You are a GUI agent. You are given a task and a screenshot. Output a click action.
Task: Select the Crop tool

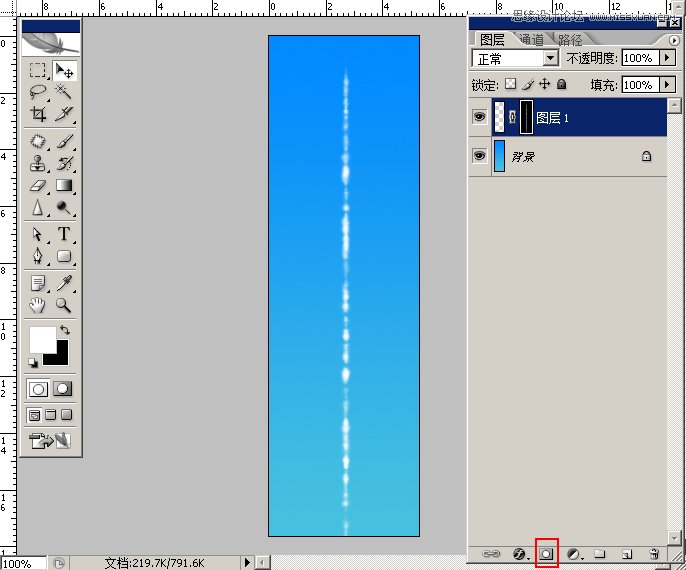click(x=38, y=114)
